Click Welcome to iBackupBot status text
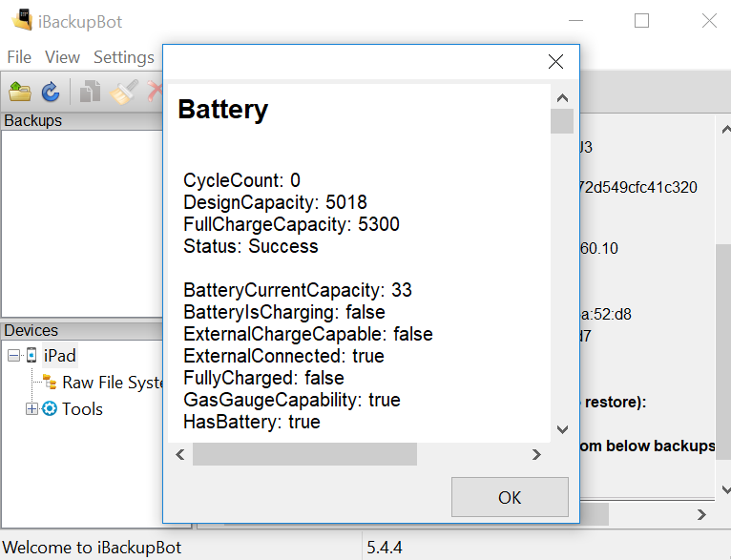The width and height of the screenshot is (731, 560). (92, 547)
